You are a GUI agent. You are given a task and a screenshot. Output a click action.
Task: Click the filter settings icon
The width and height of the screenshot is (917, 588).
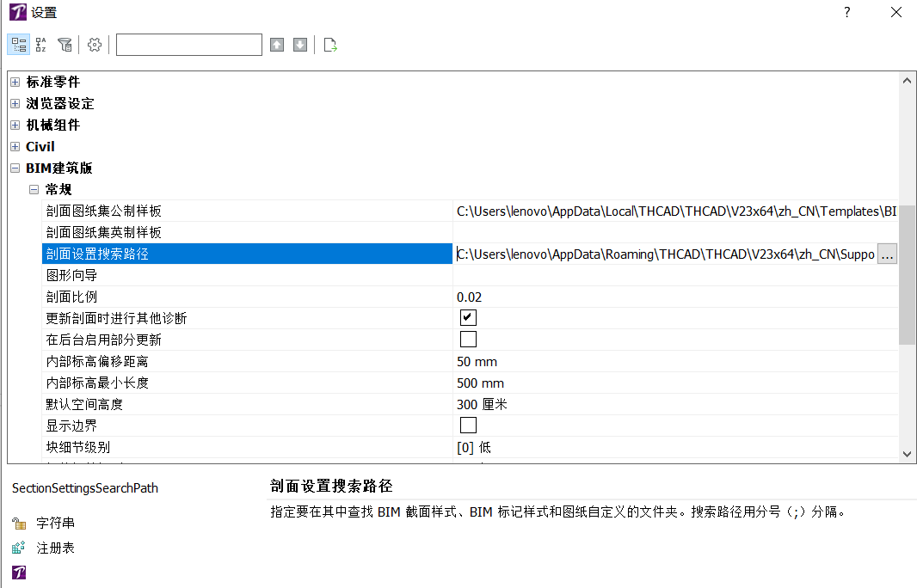[x=65, y=45]
